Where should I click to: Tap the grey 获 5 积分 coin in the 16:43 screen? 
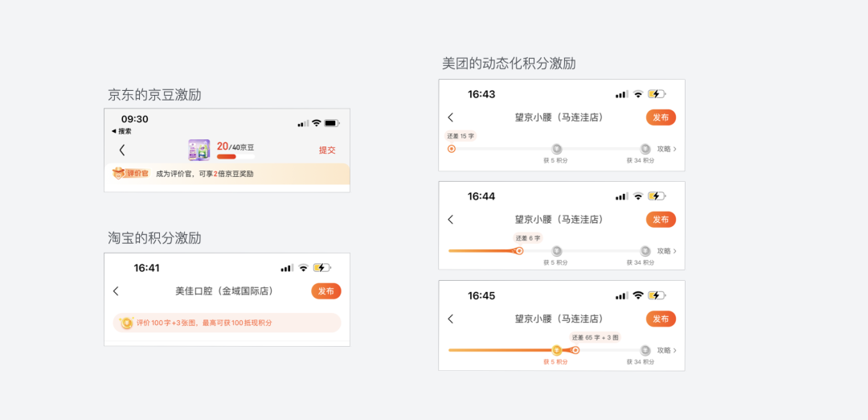pyautogui.click(x=557, y=149)
